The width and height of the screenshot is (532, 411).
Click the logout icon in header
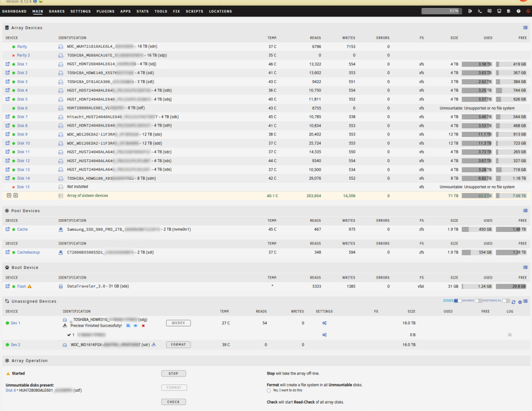click(470, 11)
